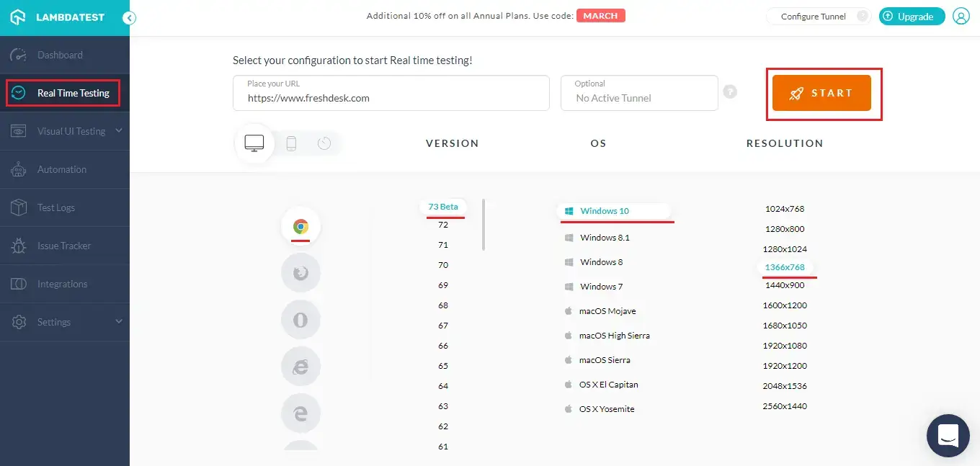Viewport: 980px width, 466px height.
Task: Click the Place your URL field
Action: [x=391, y=97]
